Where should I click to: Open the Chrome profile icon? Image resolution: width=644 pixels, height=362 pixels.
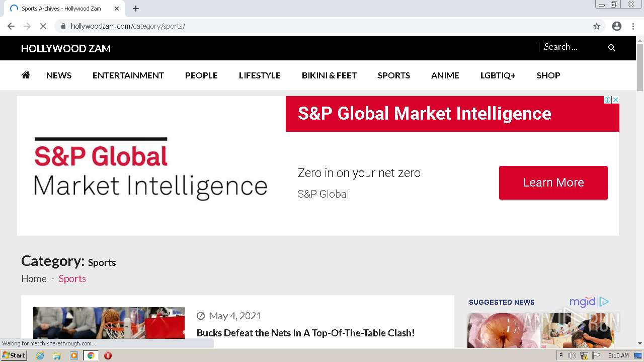[x=617, y=26]
